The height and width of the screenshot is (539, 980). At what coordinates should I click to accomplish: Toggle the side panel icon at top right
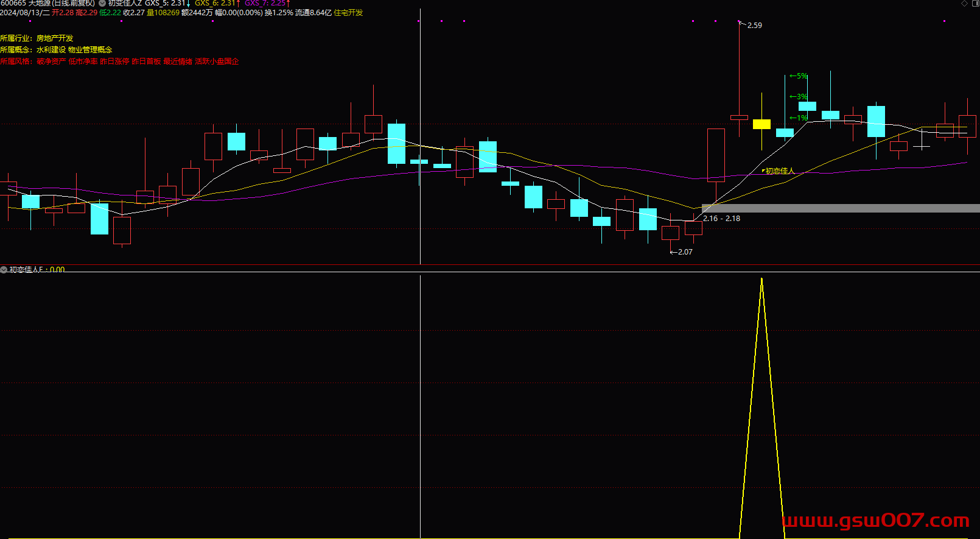(975, 4)
